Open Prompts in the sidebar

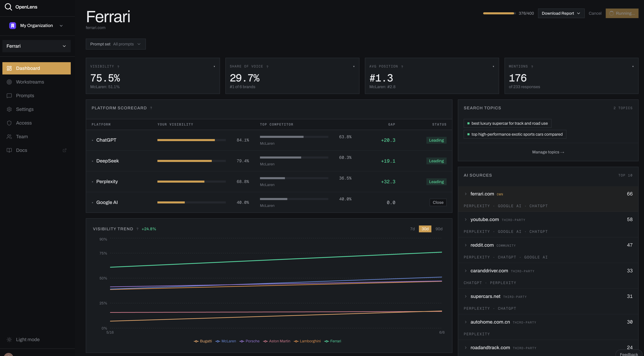(x=37, y=96)
